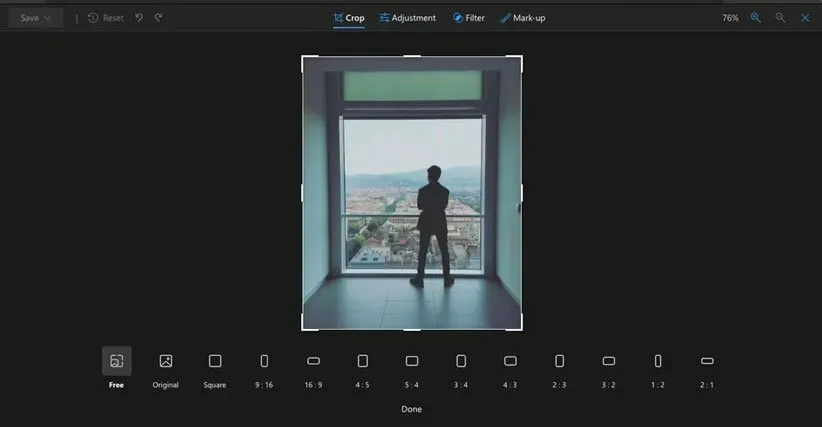Screen dimensions: 822x427
Task: Click the top-left crop corner handle
Action: point(303,57)
